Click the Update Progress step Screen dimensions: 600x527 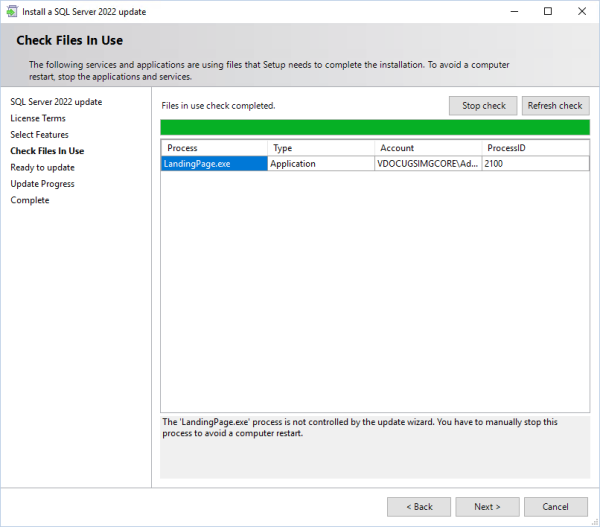(x=42, y=184)
